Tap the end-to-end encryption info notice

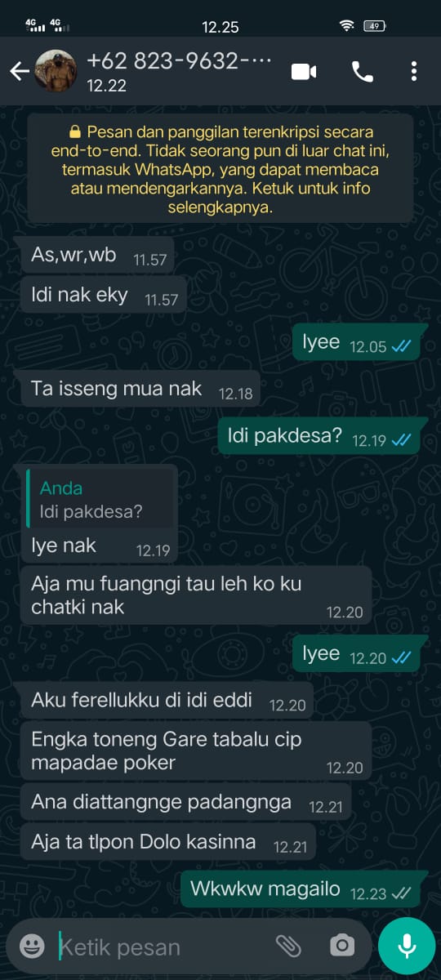(x=220, y=169)
